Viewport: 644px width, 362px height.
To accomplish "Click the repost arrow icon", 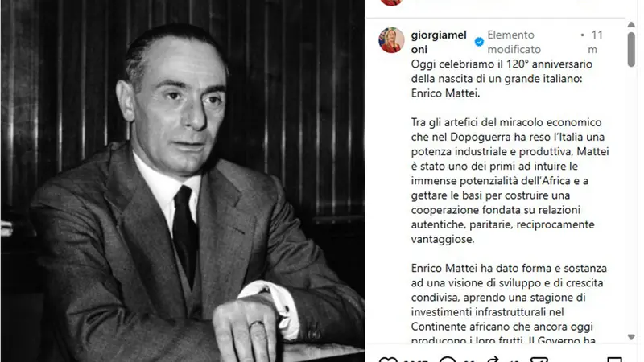I will click(x=493, y=360).
